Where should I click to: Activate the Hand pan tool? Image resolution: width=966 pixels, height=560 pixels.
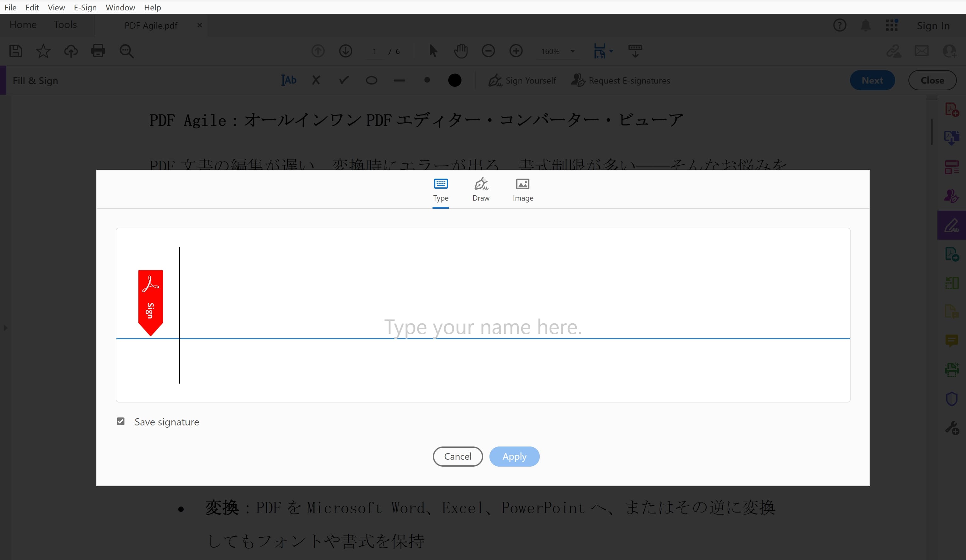tap(461, 51)
